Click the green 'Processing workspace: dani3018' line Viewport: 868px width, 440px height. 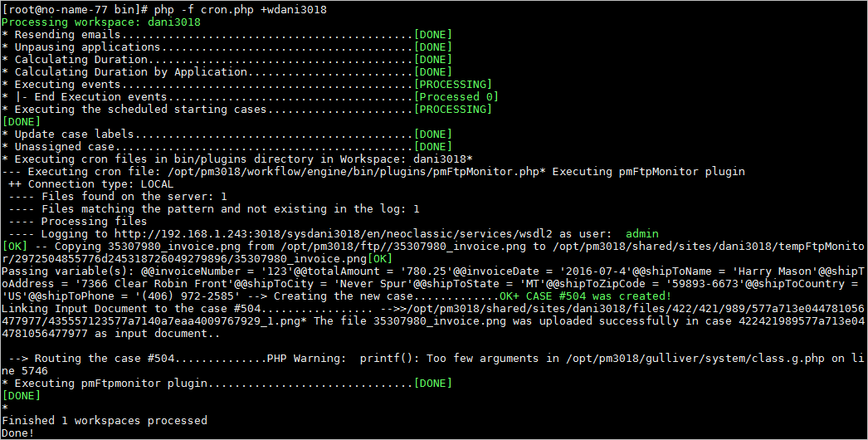point(101,22)
